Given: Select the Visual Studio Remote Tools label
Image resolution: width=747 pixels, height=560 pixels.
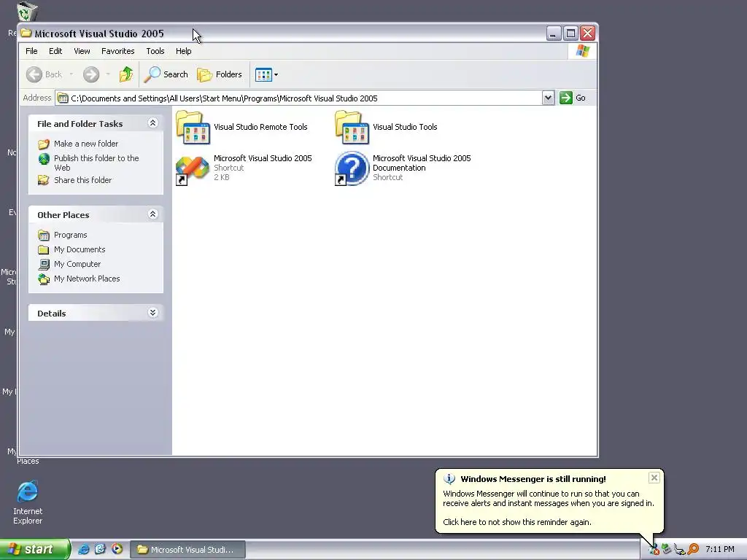Looking at the screenshot, I should pyautogui.click(x=260, y=127).
